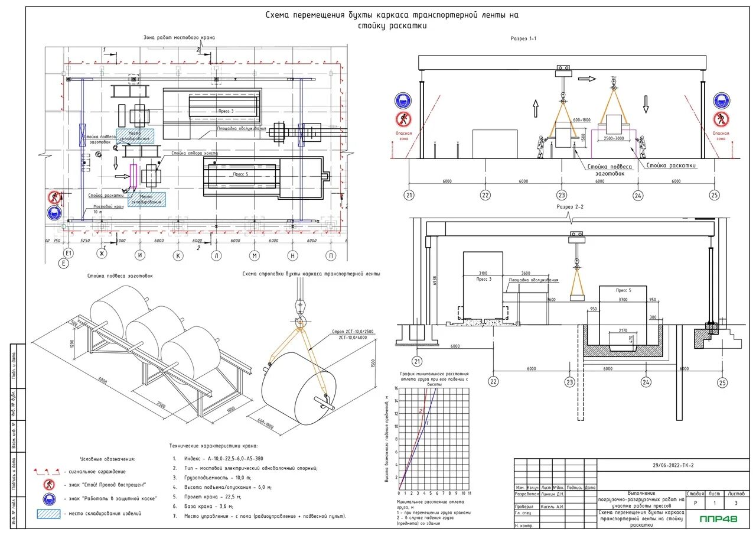Click the hard-hat sign near axis 21 in Разрез 1-1

(404, 101)
